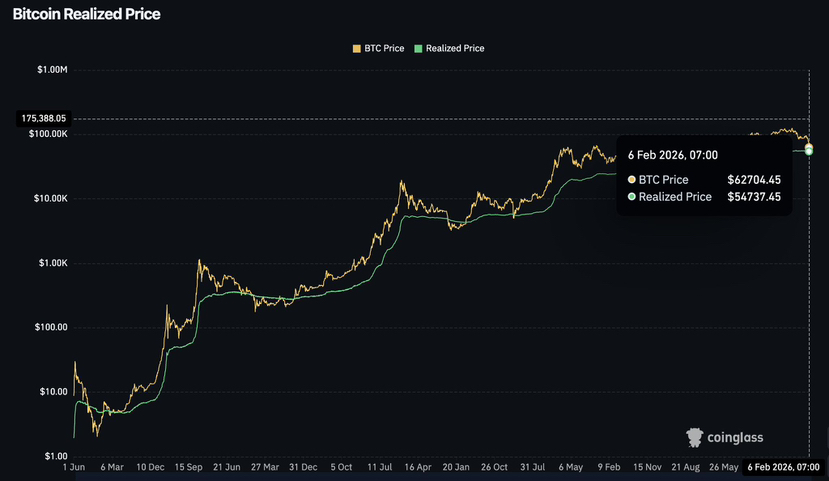Click the green Realized Price marker dot on chart
The width and height of the screenshot is (829, 481).
click(809, 152)
